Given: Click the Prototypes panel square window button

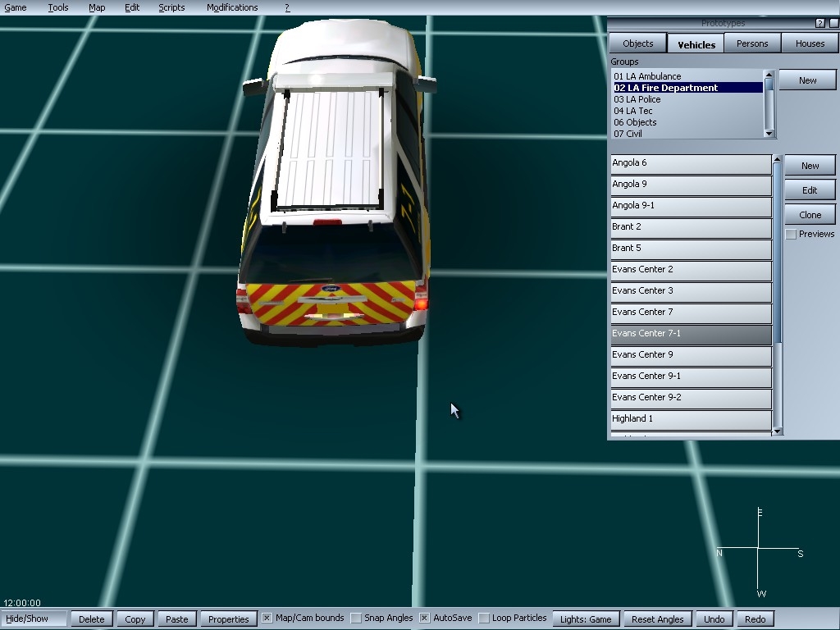Looking at the screenshot, I should click(834, 23).
